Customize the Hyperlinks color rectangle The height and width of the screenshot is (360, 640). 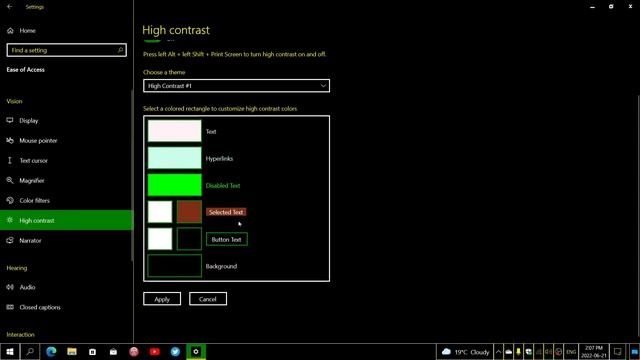tap(175, 158)
